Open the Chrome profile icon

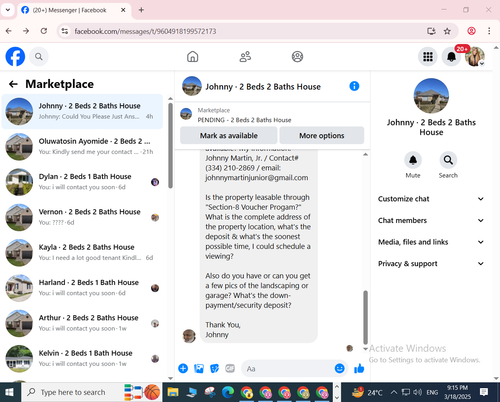[x=471, y=31]
